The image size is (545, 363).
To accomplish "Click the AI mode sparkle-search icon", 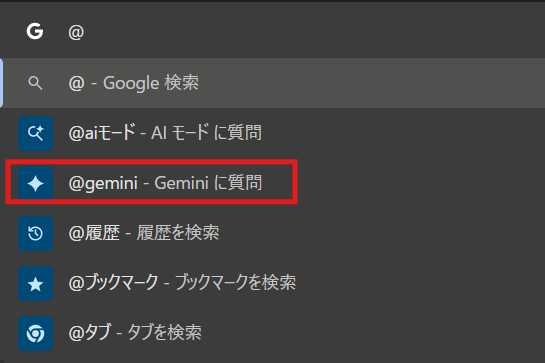I will tap(35, 134).
